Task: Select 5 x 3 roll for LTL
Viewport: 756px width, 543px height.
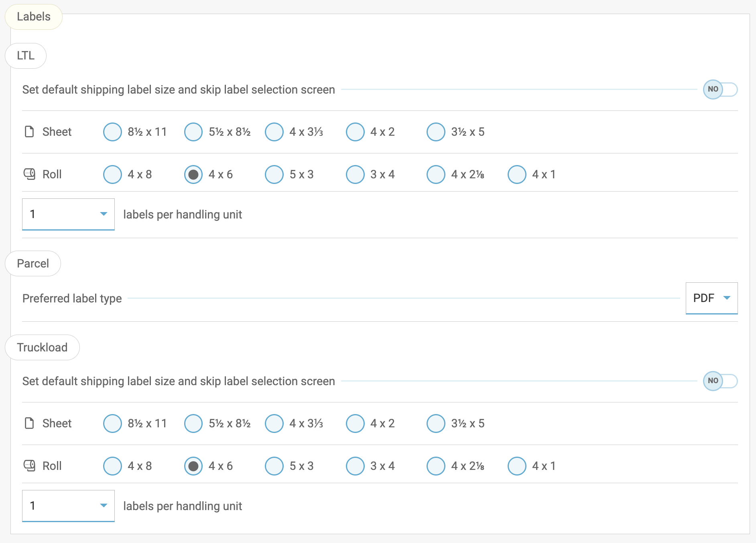Action: (x=274, y=174)
